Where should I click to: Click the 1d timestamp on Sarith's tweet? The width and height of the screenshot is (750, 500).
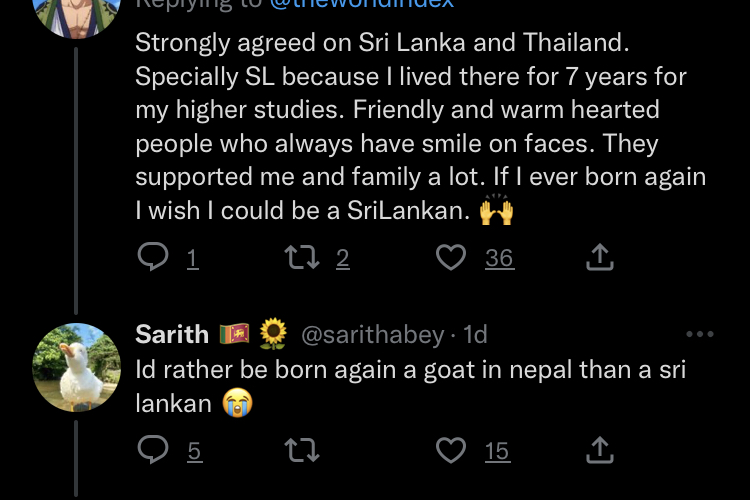[x=475, y=334]
